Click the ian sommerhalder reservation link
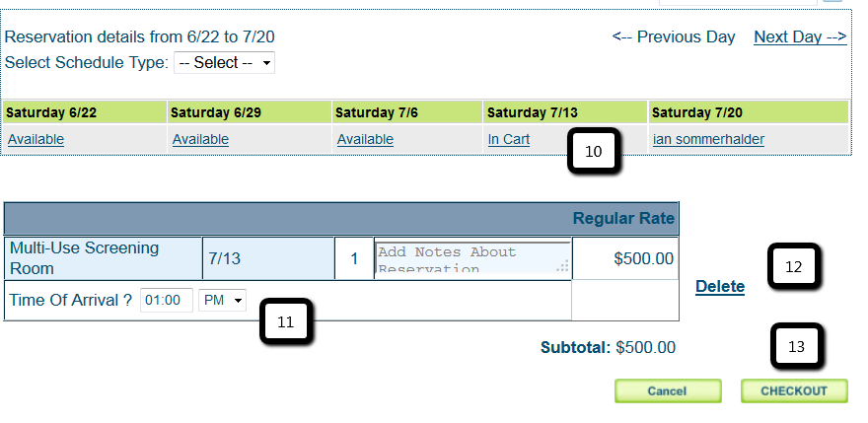Screen dimensions: 868x423 point(708,140)
